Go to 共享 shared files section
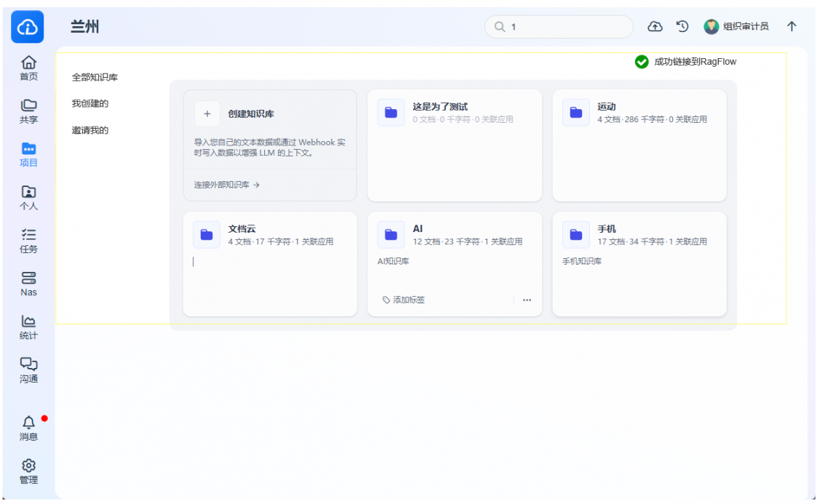 pyautogui.click(x=28, y=111)
